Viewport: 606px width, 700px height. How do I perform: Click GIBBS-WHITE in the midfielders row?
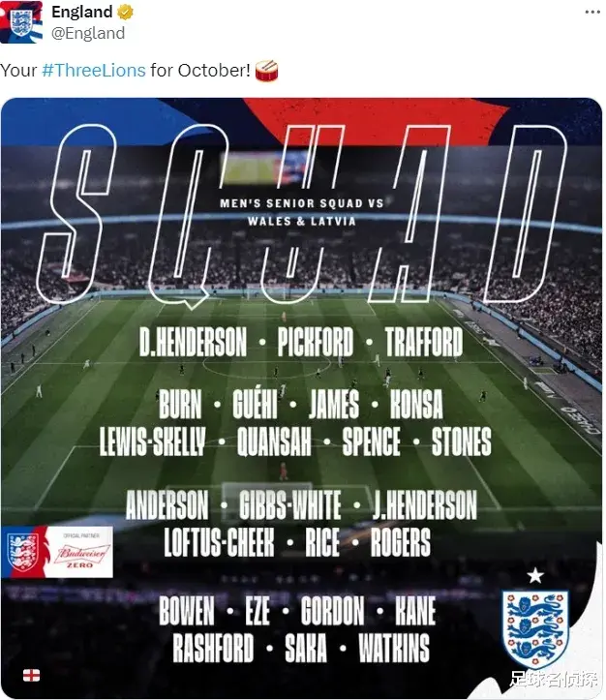point(289,504)
